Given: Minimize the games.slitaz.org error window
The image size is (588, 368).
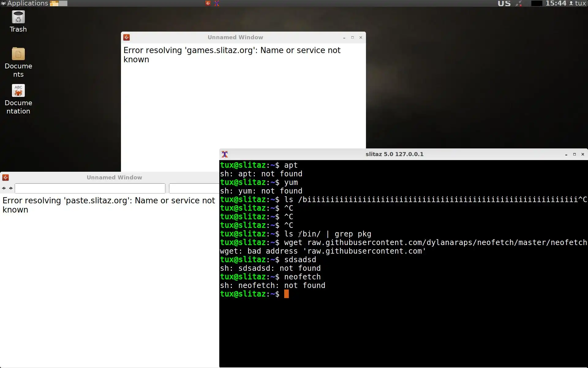Looking at the screenshot, I should (344, 37).
